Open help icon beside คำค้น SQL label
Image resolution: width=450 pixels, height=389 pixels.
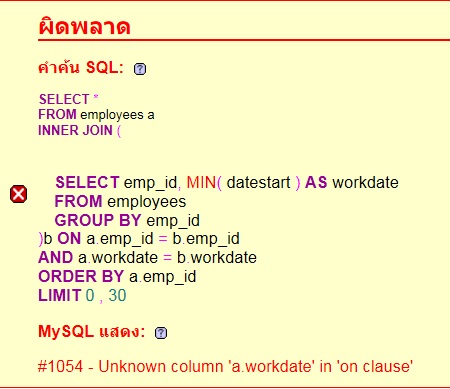[x=140, y=69]
